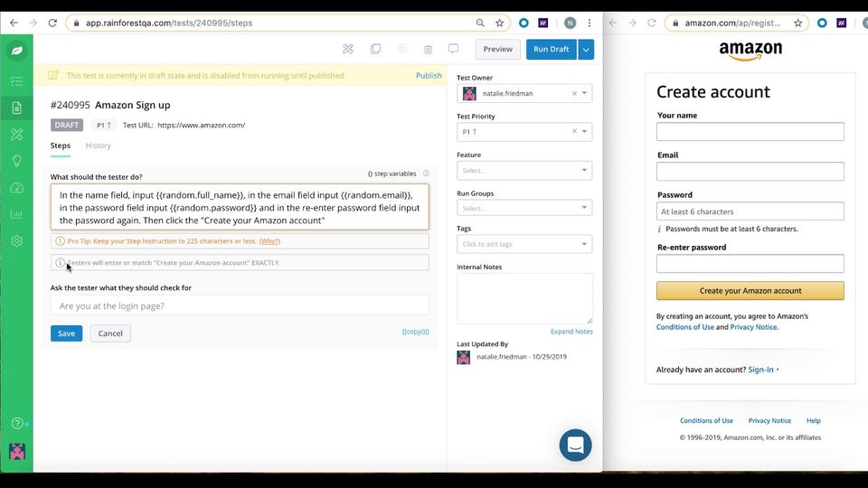Image resolution: width=868 pixels, height=488 pixels.
Task: Reload the Rainforest browser page
Action: [52, 23]
